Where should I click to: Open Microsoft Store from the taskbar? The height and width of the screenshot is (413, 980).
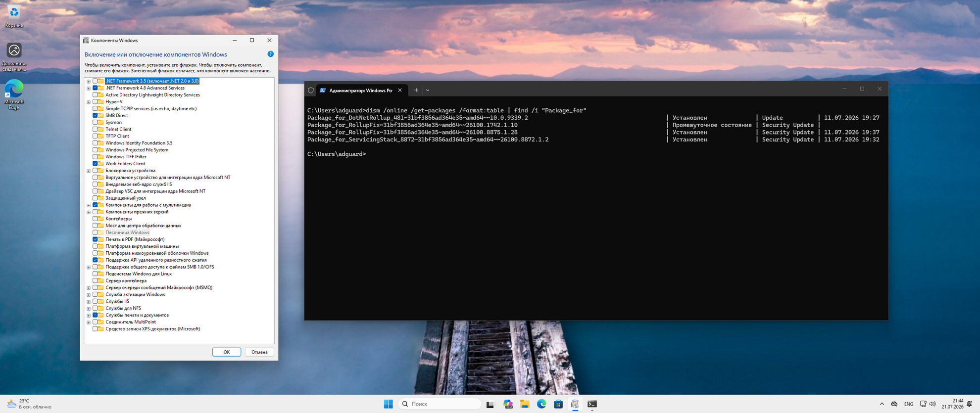(558, 404)
